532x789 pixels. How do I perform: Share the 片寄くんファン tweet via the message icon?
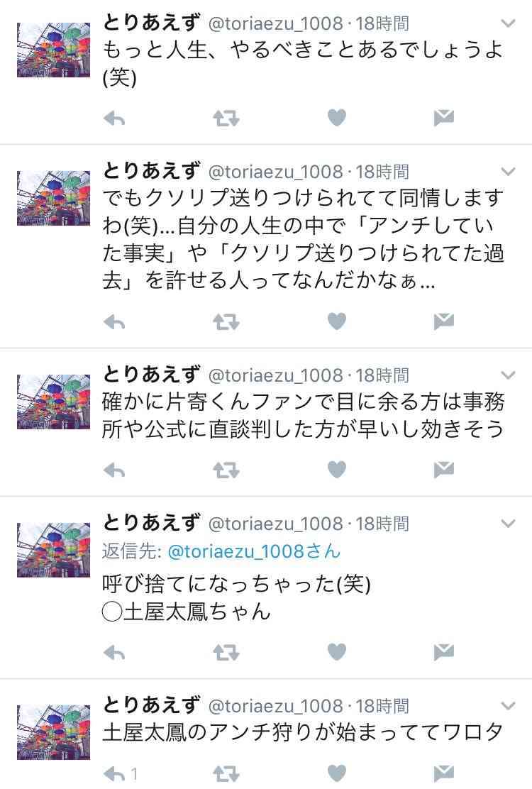click(x=444, y=470)
